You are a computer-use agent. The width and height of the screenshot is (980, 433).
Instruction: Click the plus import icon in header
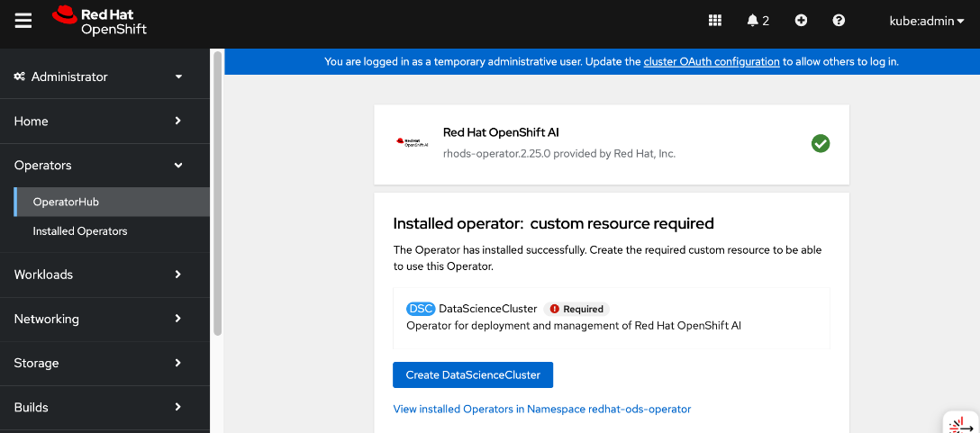(x=801, y=21)
